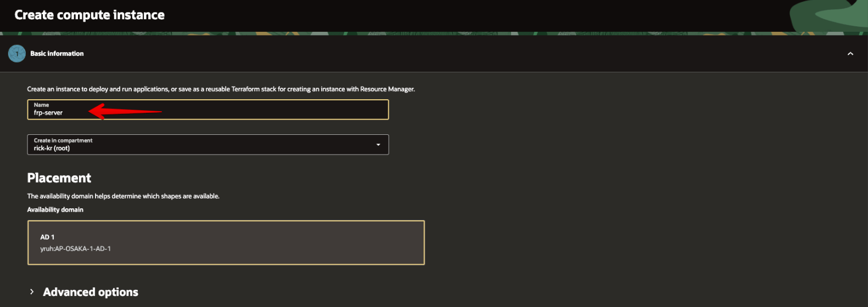
Task: Click the Basic information step header
Action: (x=57, y=54)
